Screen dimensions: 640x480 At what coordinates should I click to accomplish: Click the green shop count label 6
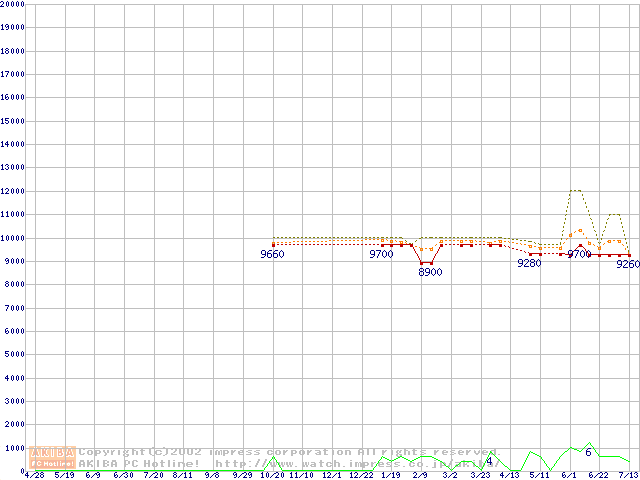[588, 453]
